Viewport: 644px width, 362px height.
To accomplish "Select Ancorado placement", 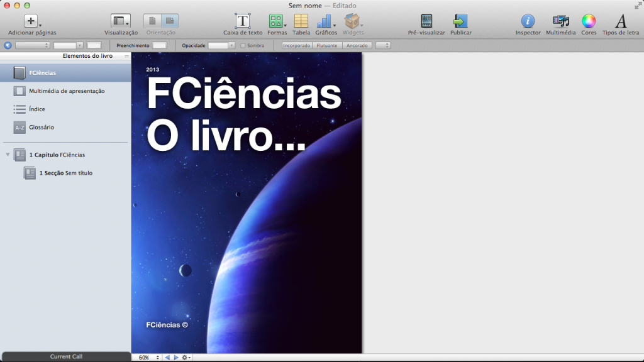I will coord(357,45).
